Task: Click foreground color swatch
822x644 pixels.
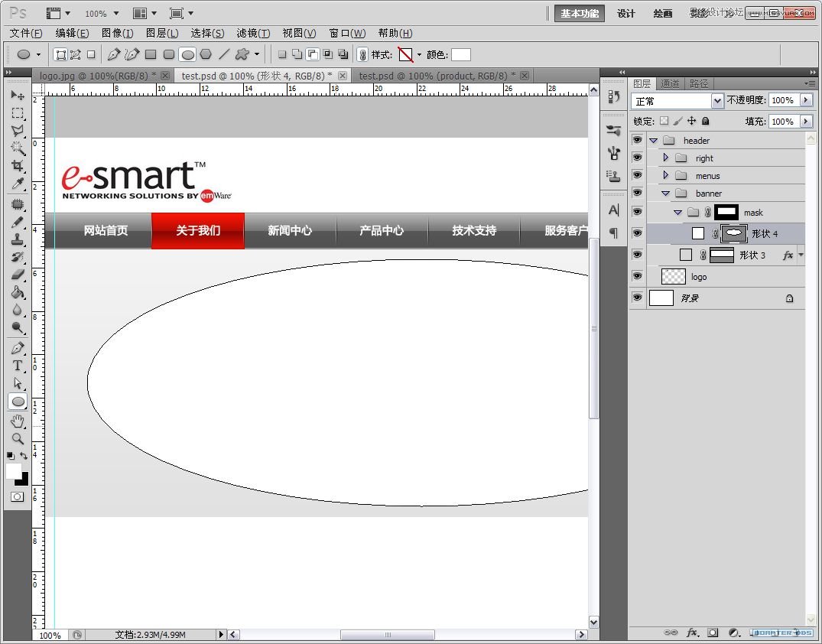Action: (x=13, y=470)
